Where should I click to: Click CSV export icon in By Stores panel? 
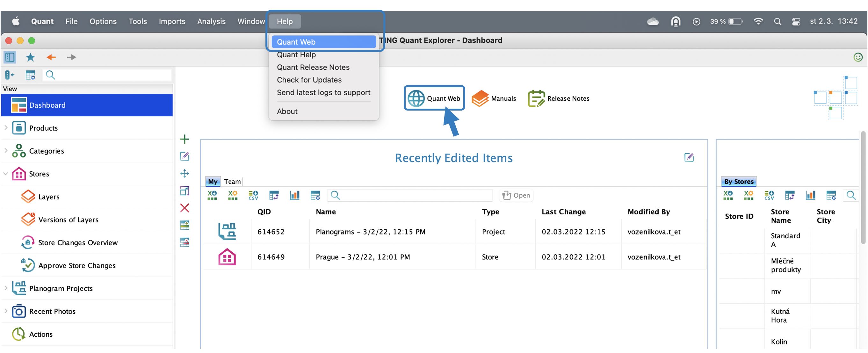tap(769, 195)
